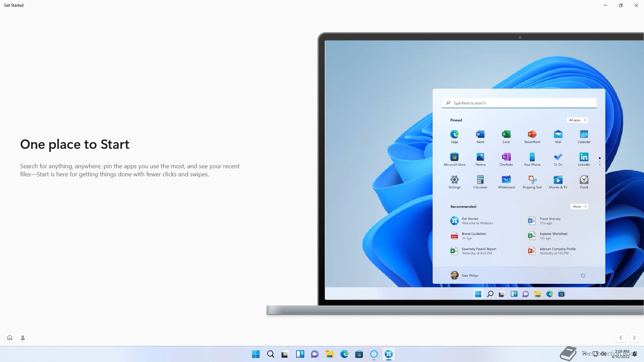Open the account profile icon
The image size is (644, 362).
tap(23, 338)
